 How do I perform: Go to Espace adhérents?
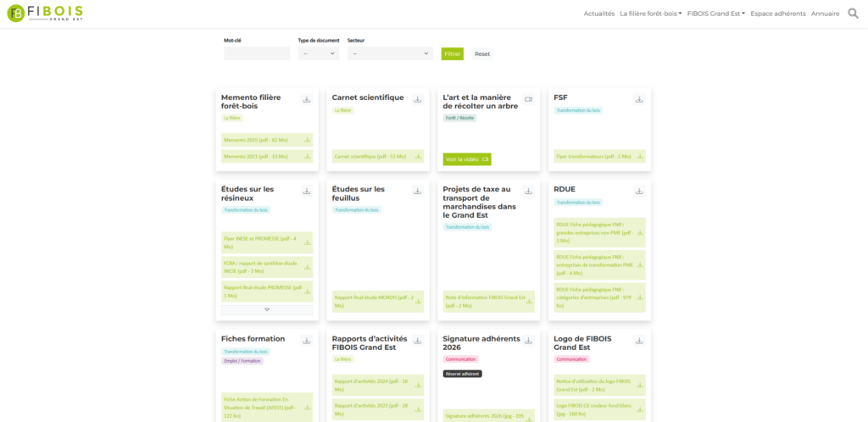[777, 14]
